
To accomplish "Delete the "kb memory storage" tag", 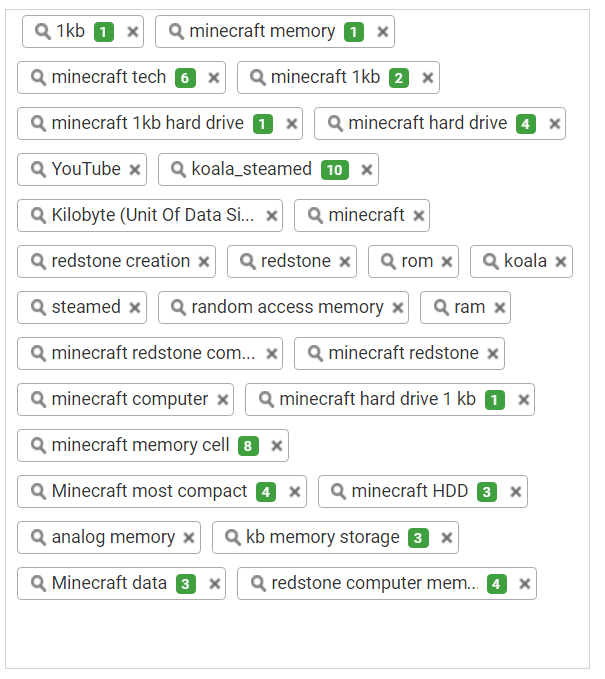I will [x=447, y=538].
